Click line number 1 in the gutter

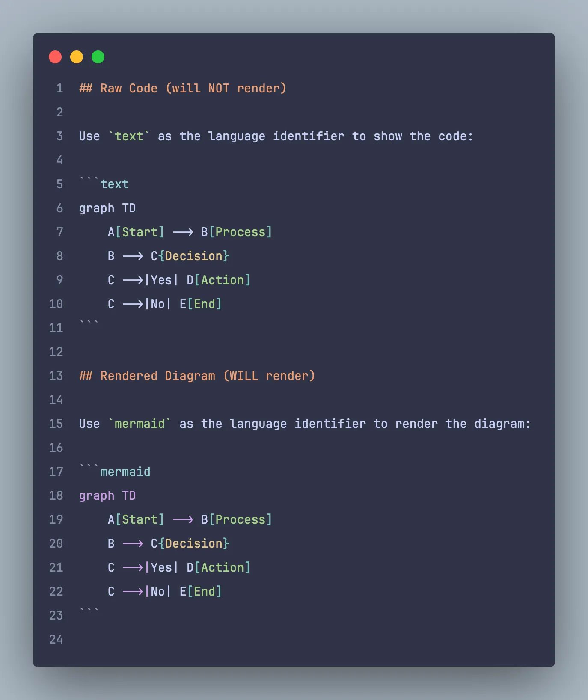coord(59,88)
